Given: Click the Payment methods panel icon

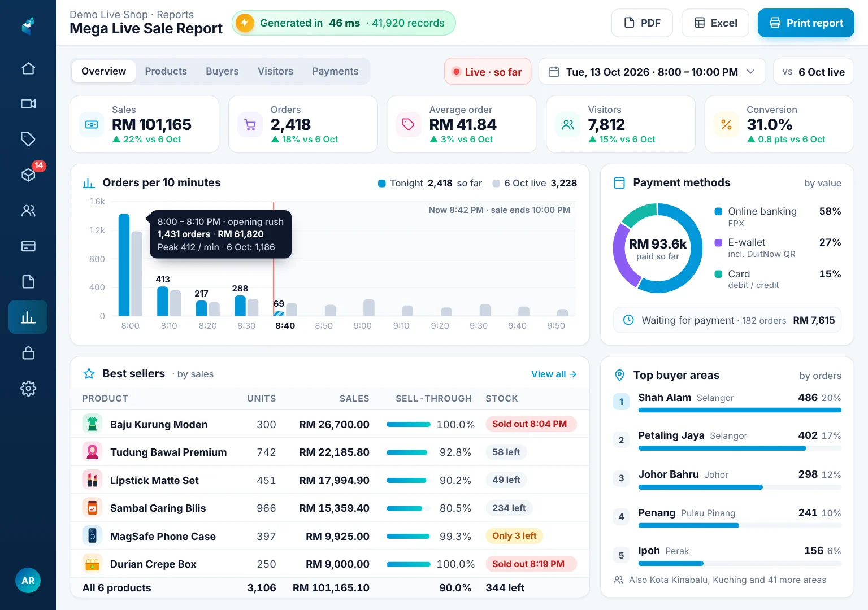Looking at the screenshot, I should (x=619, y=183).
